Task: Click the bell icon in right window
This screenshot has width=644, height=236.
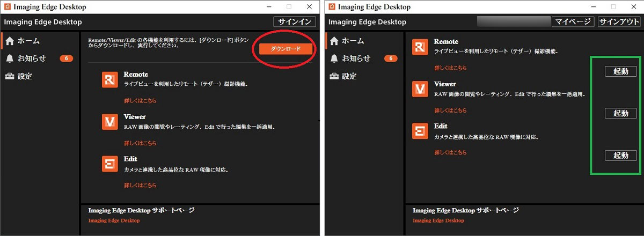Action: 334,58
